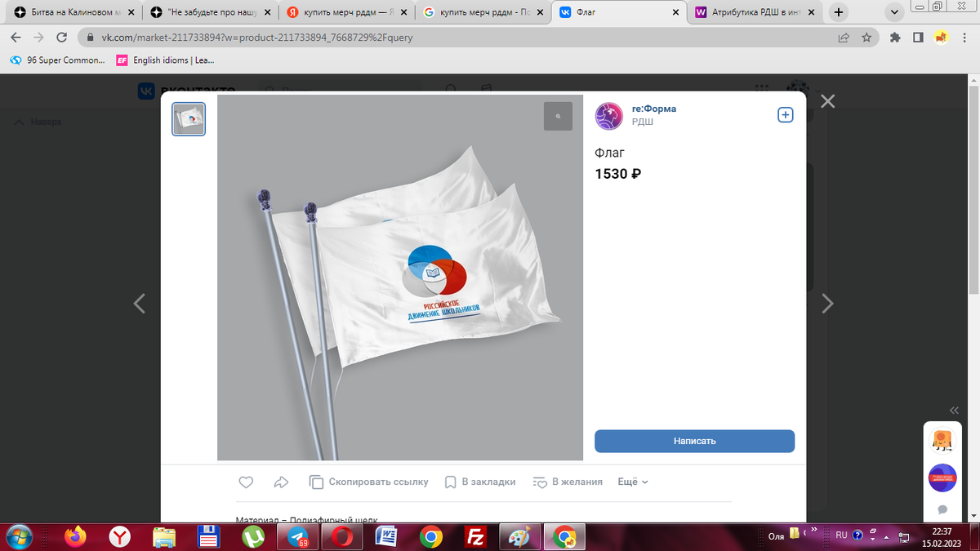Open re:Форма shop avatar
Viewport: 980px width, 551px height.
[608, 116]
